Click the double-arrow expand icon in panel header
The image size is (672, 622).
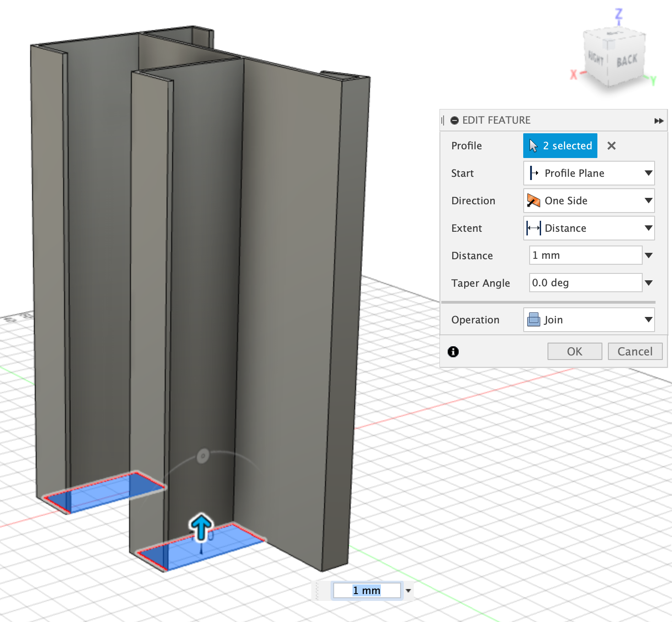(x=659, y=121)
